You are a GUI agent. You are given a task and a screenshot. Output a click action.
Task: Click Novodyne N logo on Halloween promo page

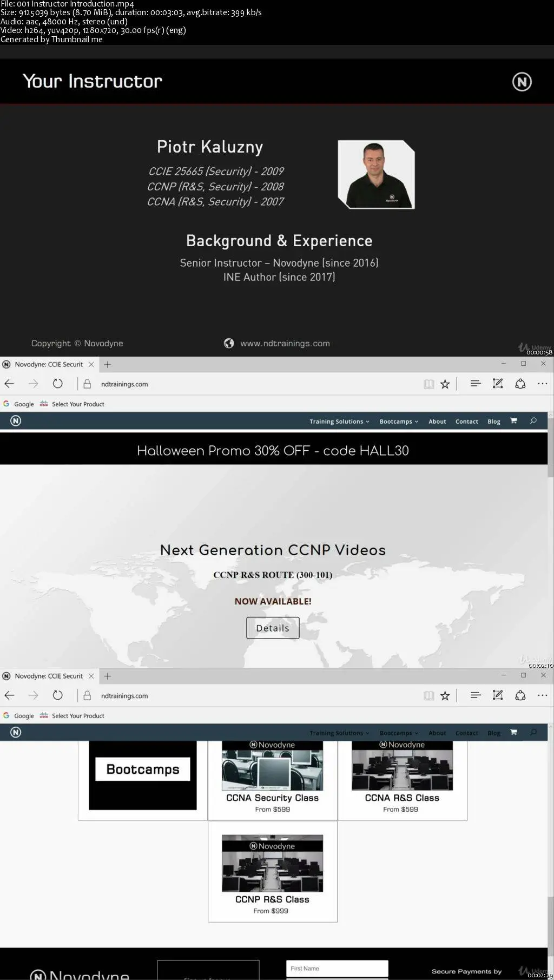[x=16, y=420]
